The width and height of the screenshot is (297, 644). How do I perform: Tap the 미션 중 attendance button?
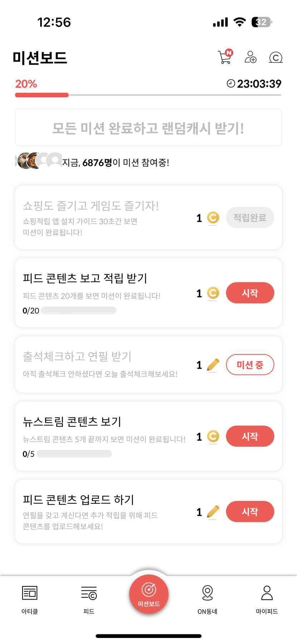(x=250, y=365)
